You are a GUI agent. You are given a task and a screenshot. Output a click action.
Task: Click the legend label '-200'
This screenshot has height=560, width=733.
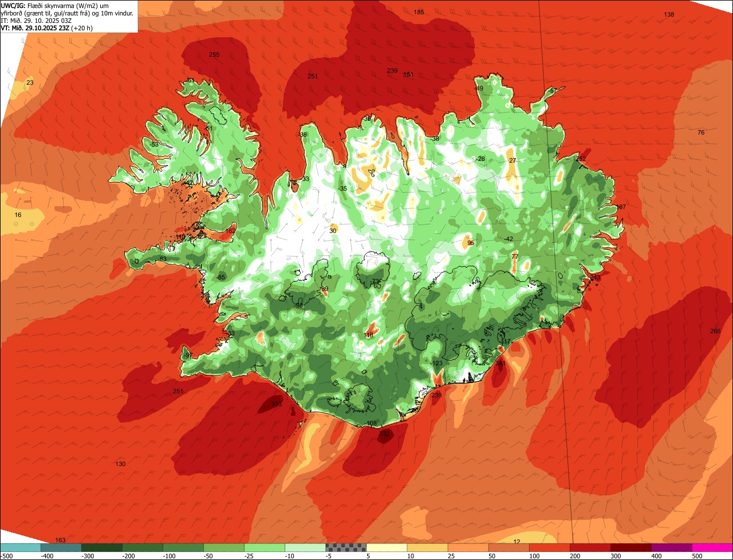click(129, 555)
